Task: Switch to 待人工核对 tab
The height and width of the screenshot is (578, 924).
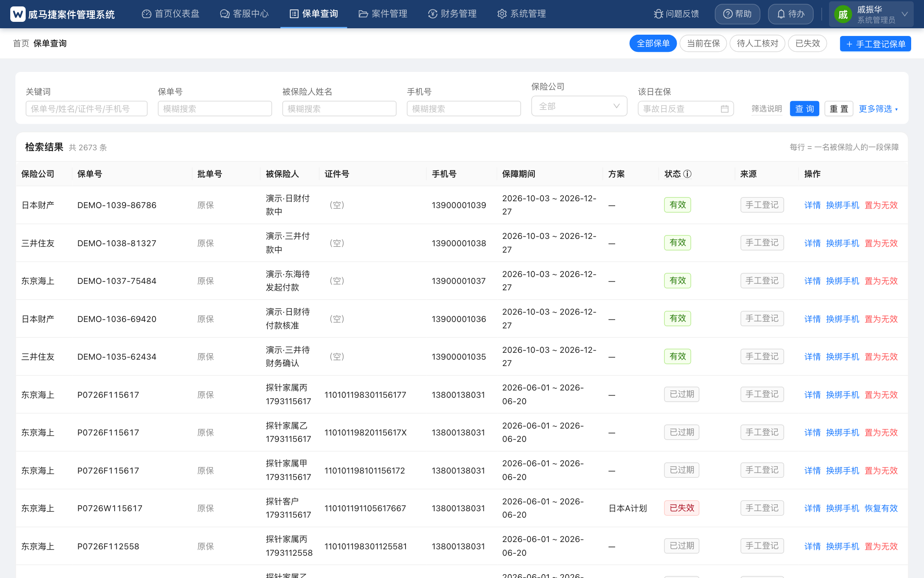Action: pyautogui.click(x=758, y=43)
